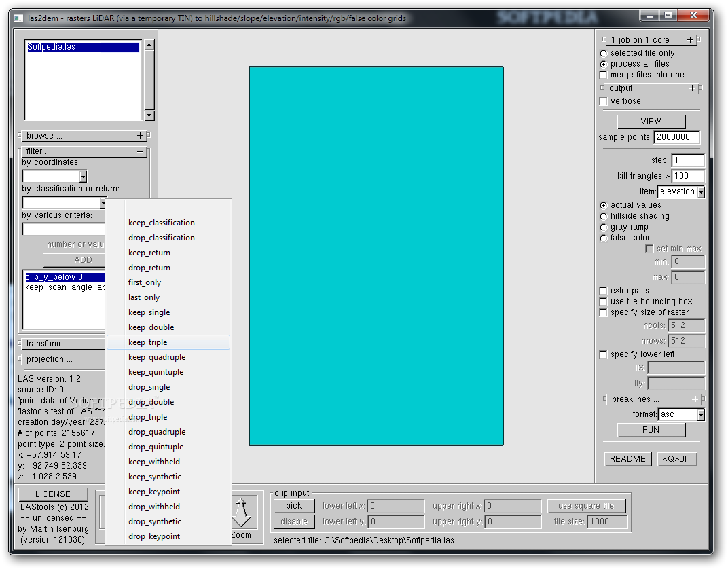The height and width of the screenshot is (569, 728).
Task: Choose keep_return from the menu
Action: pyautogui.click(x=168, y=253)
